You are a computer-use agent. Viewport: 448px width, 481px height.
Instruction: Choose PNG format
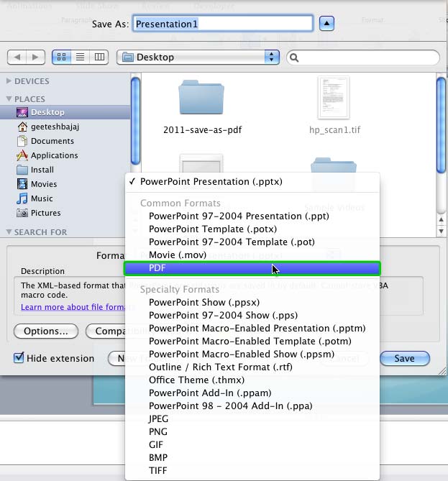252,431
